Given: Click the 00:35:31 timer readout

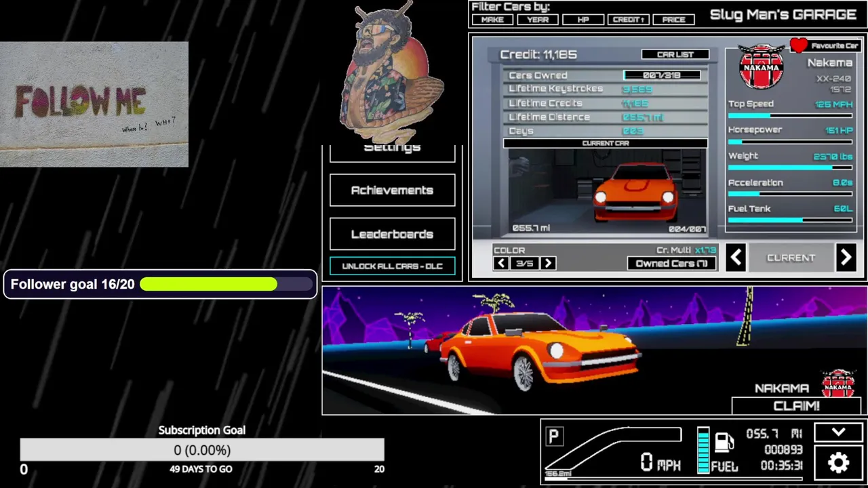Looking at the screenshot, I should (x=781, y=466).
